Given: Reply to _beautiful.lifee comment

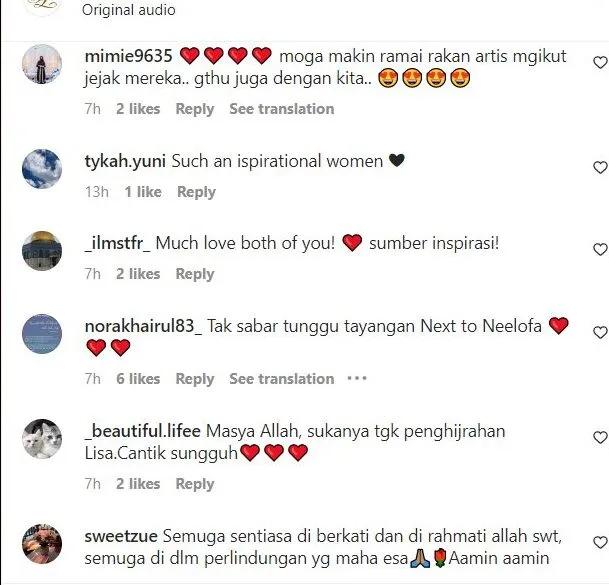Looking at the screenshot, I should pos(195,484).
